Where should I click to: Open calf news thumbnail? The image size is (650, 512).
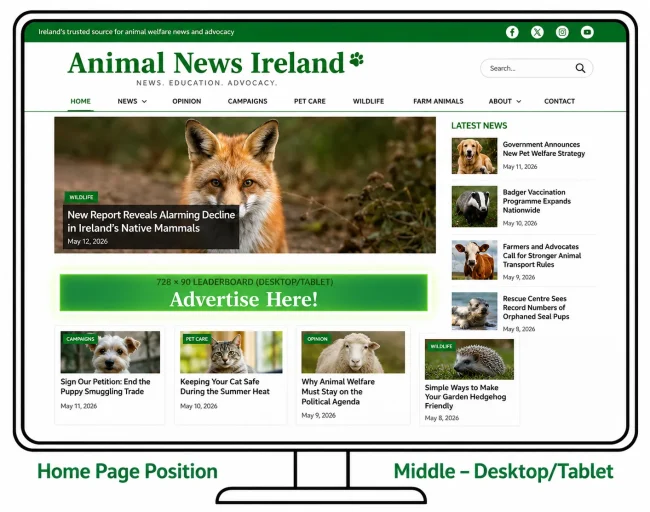(x=474, y=260)
